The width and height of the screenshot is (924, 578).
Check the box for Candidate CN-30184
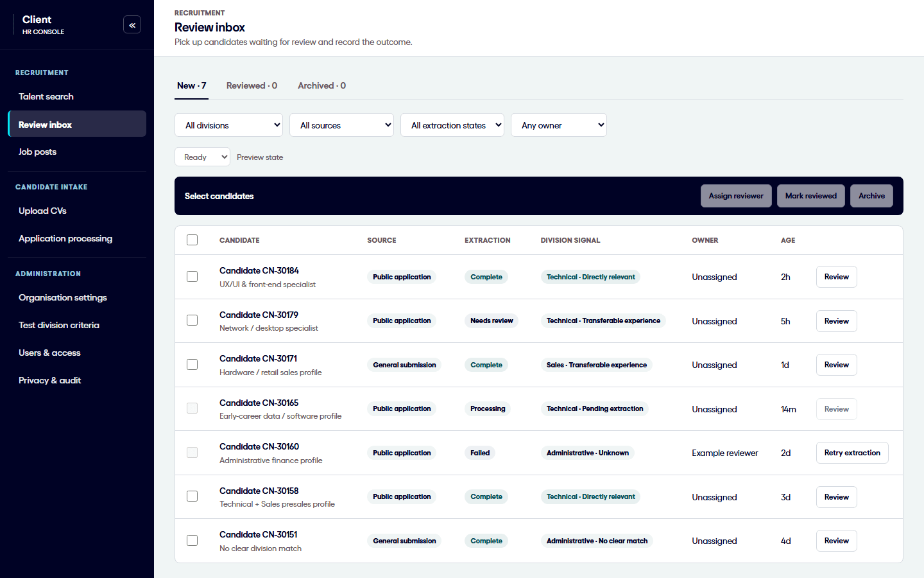click(193, 277)
